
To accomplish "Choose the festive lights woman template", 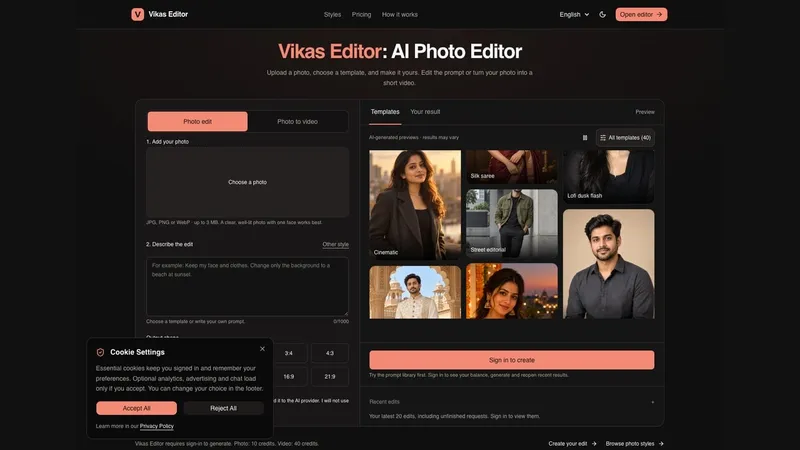I will [x=512, y=291].
